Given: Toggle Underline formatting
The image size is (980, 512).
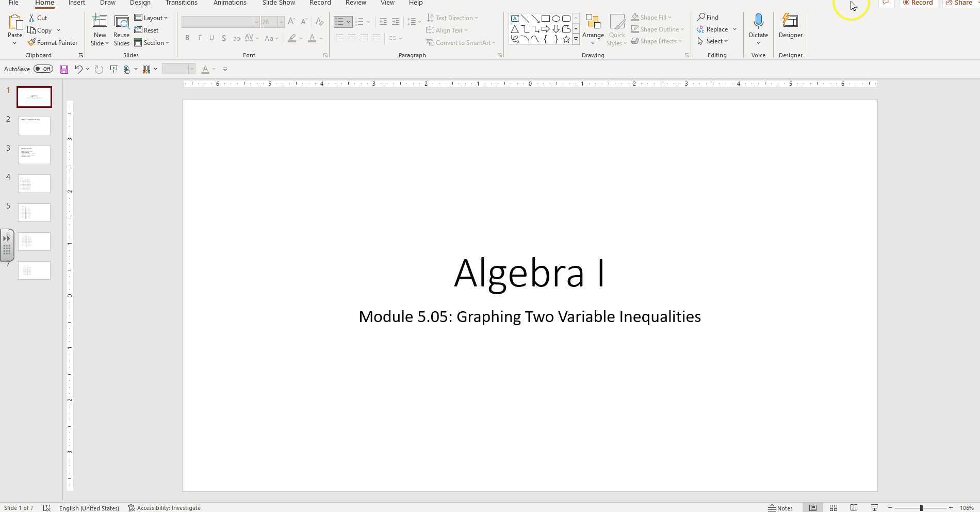Looking at the screenshot, I should click(211, 38).
